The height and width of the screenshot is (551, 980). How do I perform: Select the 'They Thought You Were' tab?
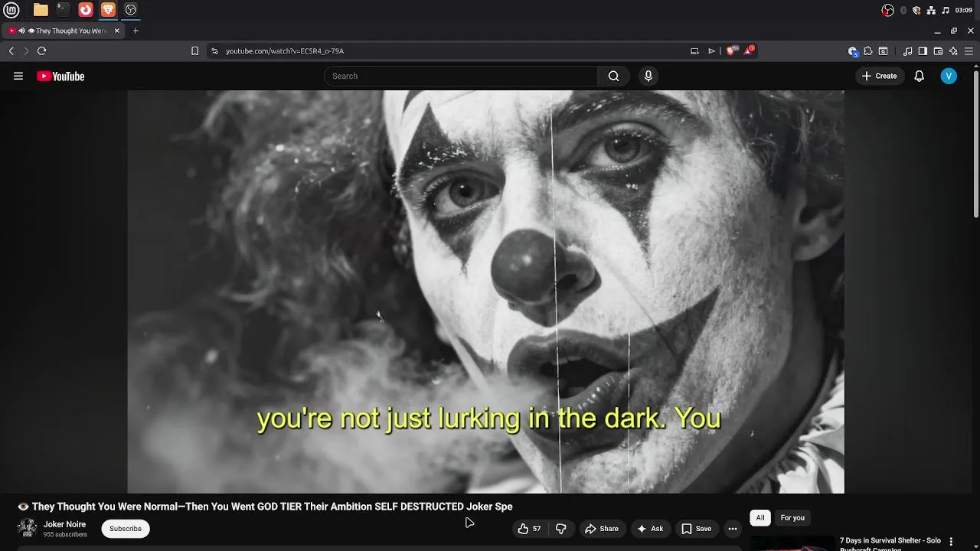tap(65, 31)
